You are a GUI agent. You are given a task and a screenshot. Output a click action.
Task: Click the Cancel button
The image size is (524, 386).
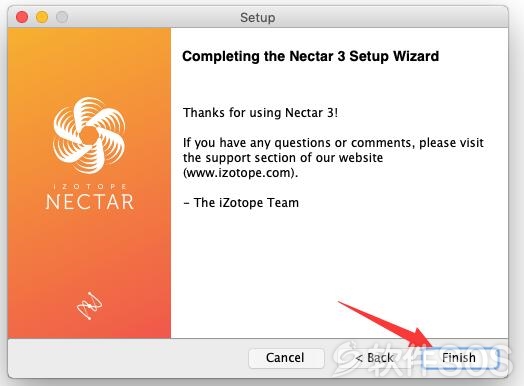(286, 358)
